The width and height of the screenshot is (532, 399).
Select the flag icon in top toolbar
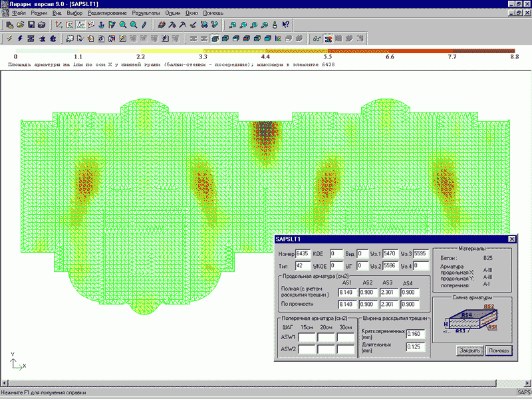pyautogui.click(x=112, y=25)
